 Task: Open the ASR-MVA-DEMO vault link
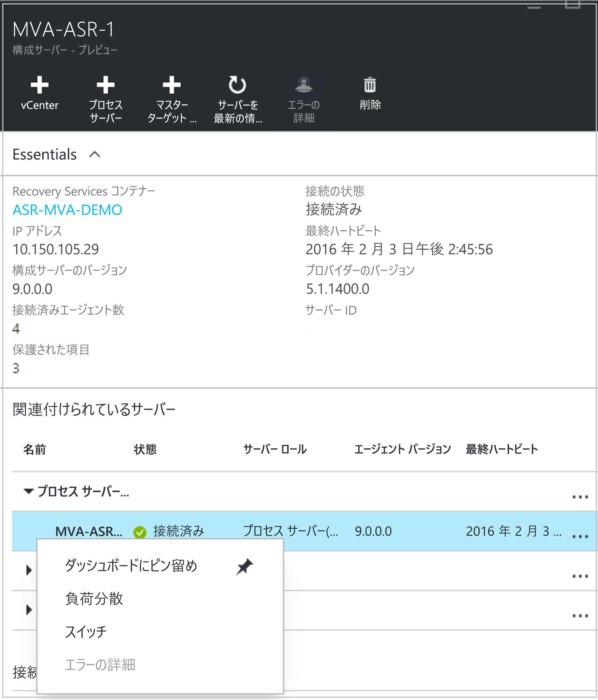pos(67,209)
